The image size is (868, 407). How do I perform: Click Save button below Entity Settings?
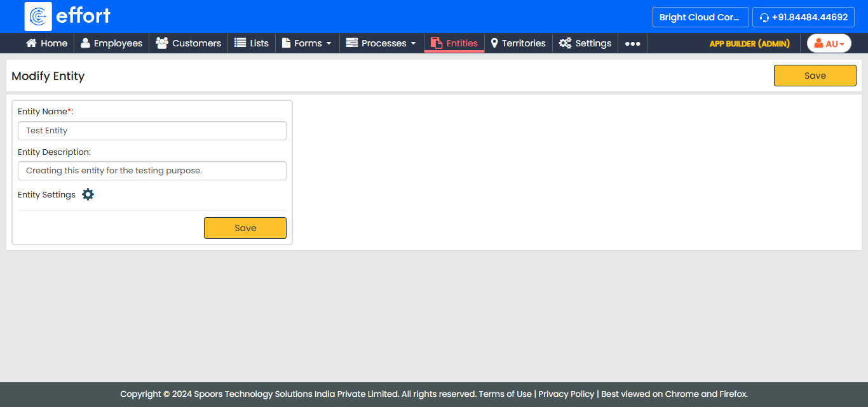pos(245,228)
